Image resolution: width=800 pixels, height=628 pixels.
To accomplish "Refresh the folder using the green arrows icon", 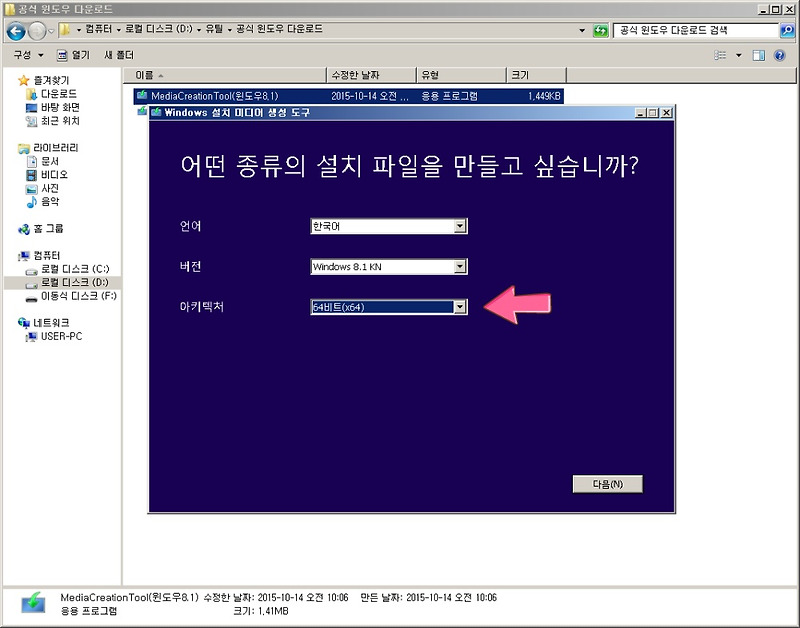I will 601,31.
